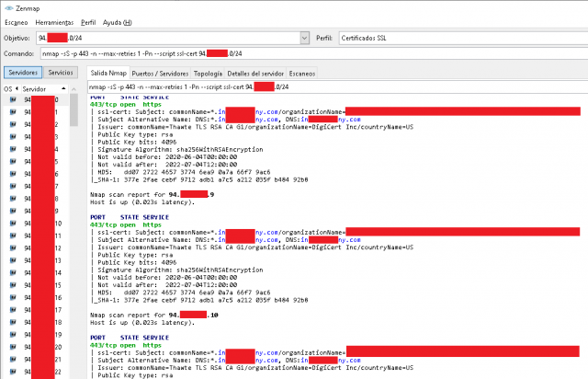
Task: Select OS icon of host ending in 21
Action: pyautogui.click(x=13, y=359)
